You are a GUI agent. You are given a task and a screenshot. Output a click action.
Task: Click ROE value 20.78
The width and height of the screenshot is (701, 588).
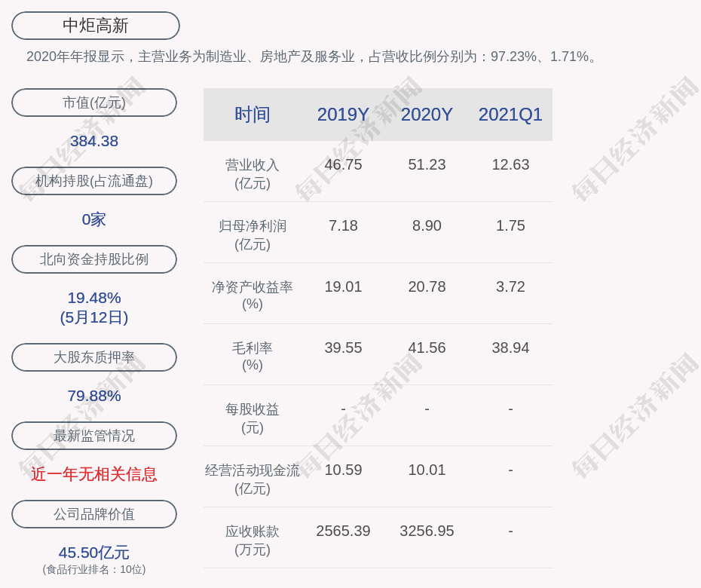(x=427, y=286)
